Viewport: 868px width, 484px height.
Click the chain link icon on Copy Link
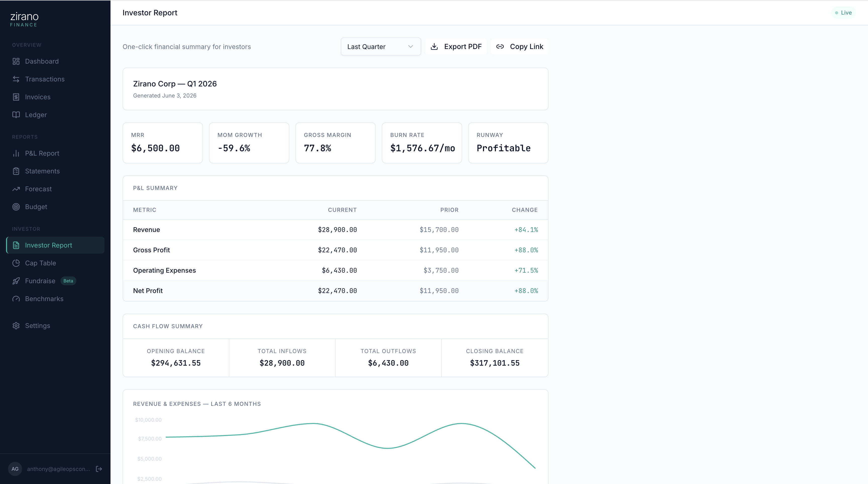click(x=500, y=46)
